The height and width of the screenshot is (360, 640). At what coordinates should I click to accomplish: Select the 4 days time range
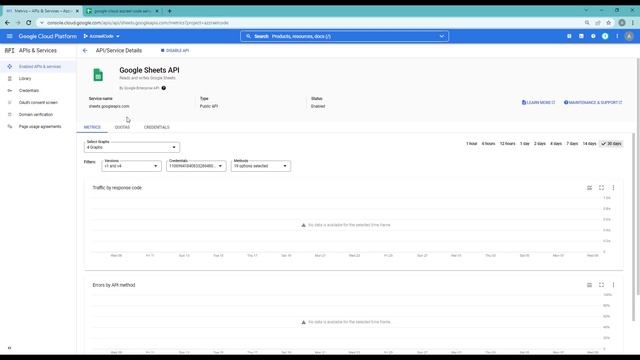point(556,144)
